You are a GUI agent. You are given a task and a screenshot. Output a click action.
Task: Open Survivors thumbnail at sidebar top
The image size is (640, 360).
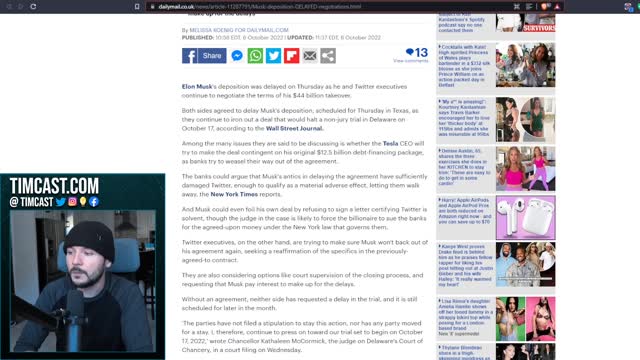(525, 22)
